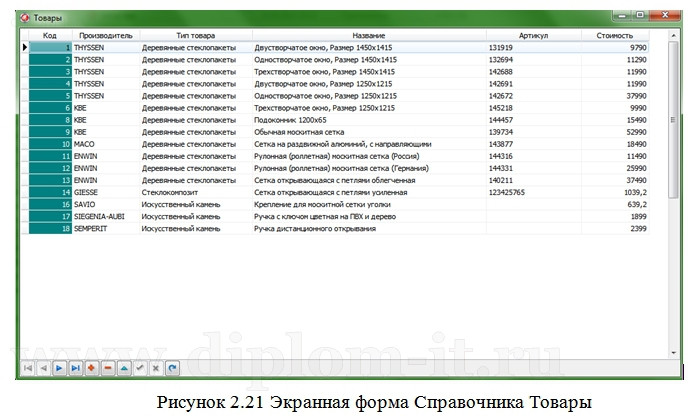Insert a new record with plus icon
The image size is (698, 417).
[x=92, y=368]
